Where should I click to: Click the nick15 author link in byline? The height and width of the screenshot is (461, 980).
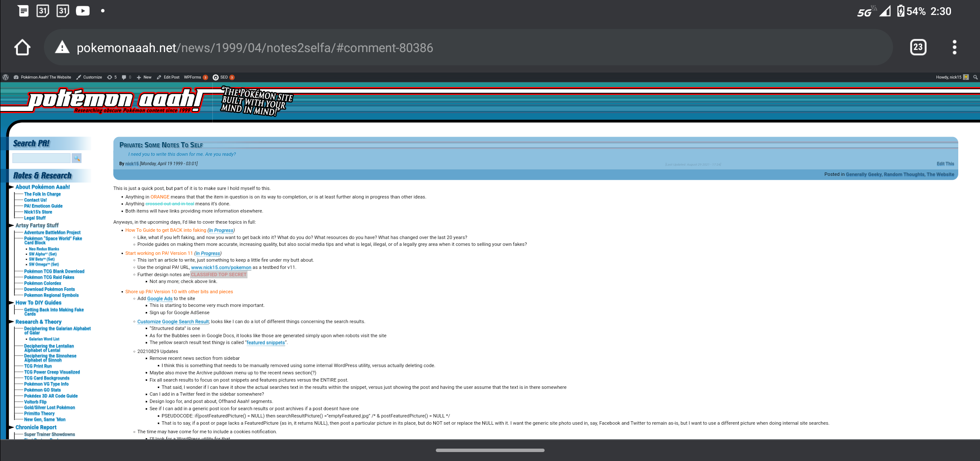pyautogui.click(x=132, y=164)
